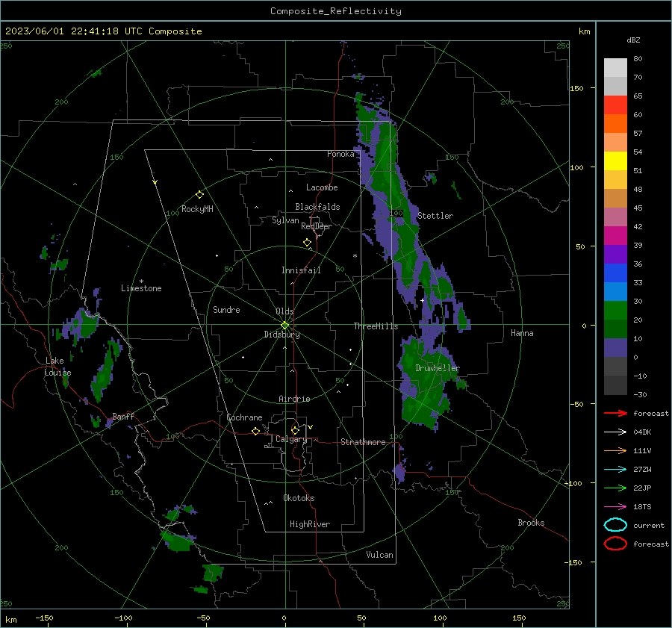The image size is (672, 628).
Task: Click the green 22JP arrow icon
Action: tap(615, 488)
